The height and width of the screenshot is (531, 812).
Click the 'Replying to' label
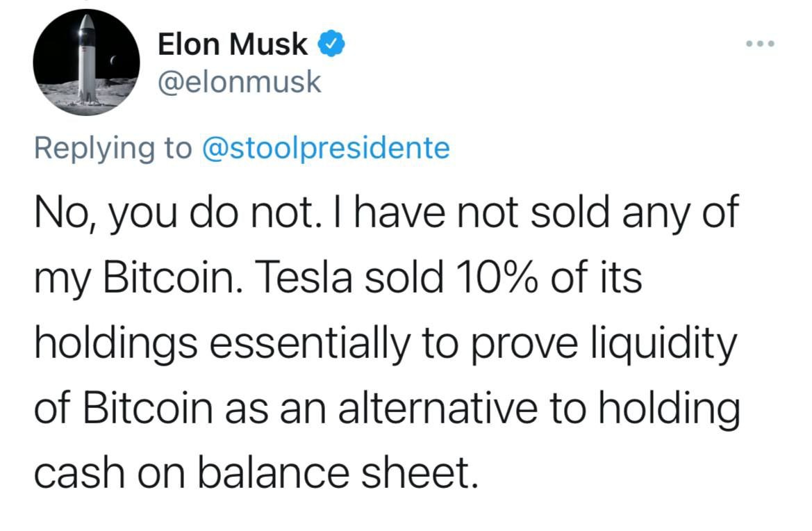(113, 148)
